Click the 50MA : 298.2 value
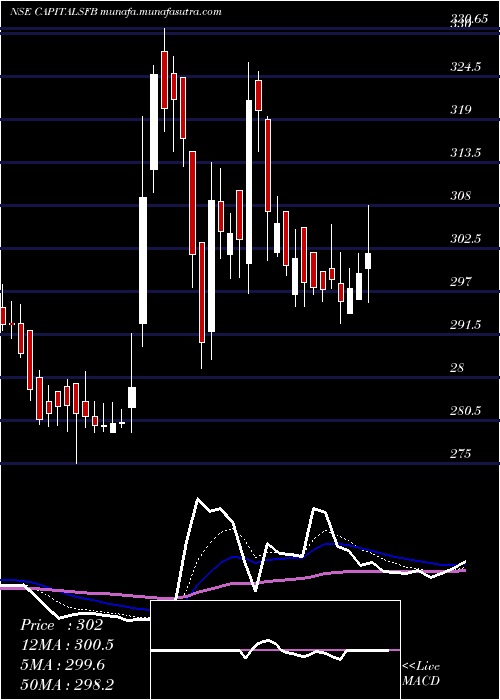 (67, 685)
